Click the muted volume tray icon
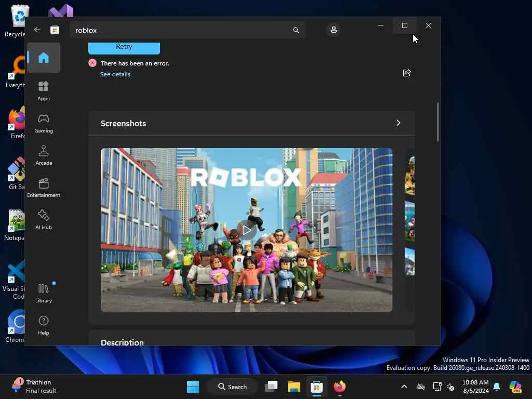The image size is (532, 399). [450, 387]
